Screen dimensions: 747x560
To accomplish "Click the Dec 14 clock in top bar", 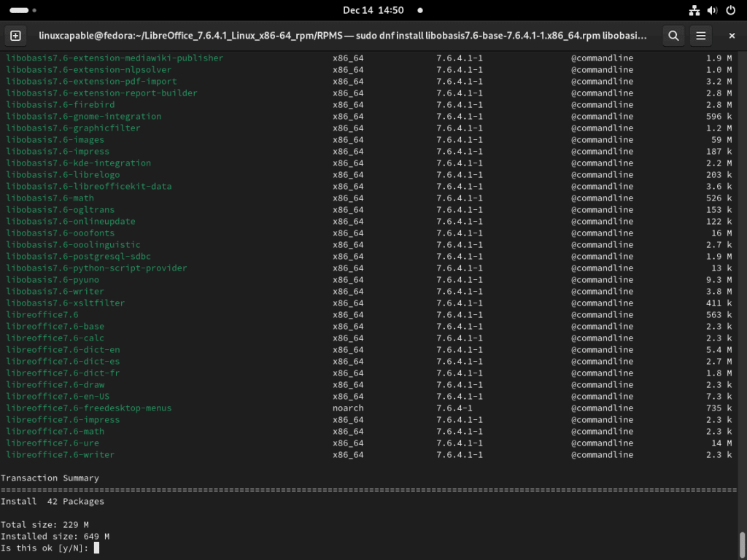I will coord(373,10).
